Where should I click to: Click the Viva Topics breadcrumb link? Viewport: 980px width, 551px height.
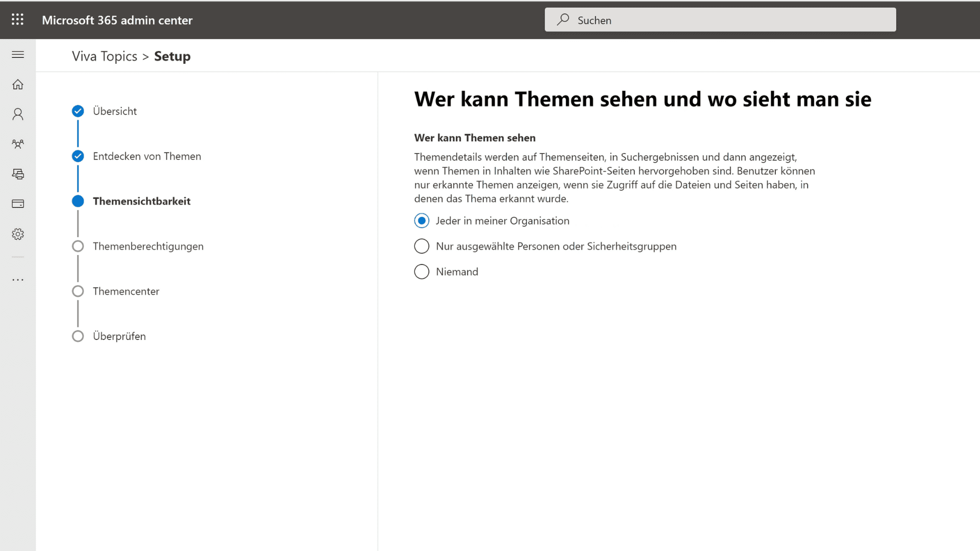tap(105, 56)
